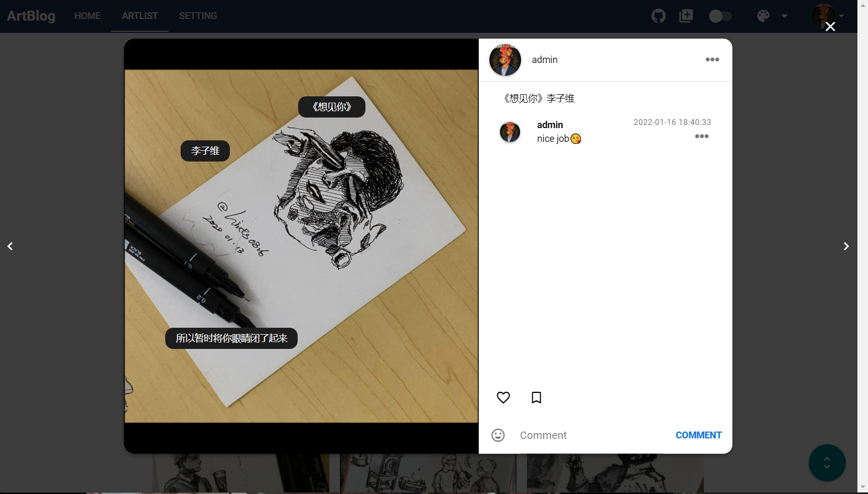Click the nice job comment text
Viewport: 868px width, 494px height.
coord(559,139)
